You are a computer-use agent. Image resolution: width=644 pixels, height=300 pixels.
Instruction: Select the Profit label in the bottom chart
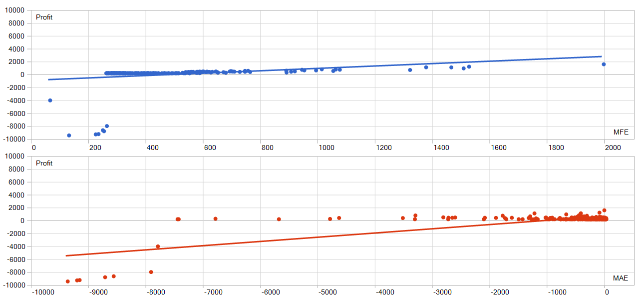click(x=44, y=163)
